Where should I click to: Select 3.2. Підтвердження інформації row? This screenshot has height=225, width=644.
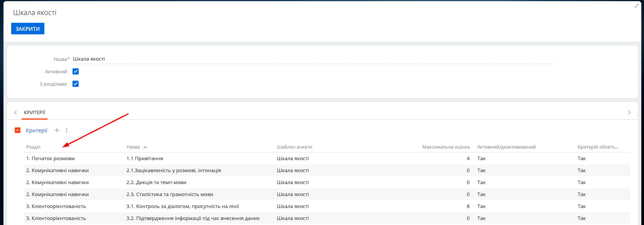(x=327, y=218)
